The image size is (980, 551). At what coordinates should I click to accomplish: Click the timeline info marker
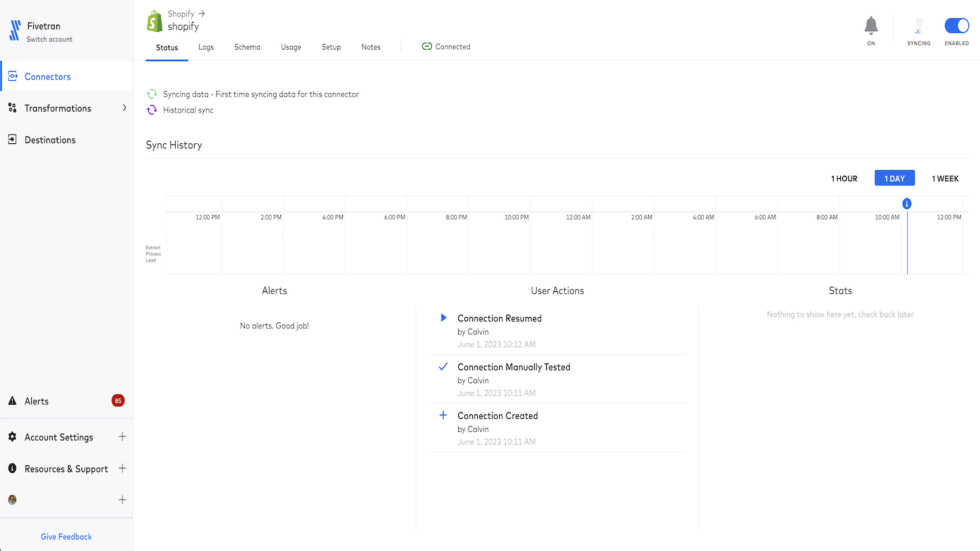pyautogui.click(x=907, y=204)
